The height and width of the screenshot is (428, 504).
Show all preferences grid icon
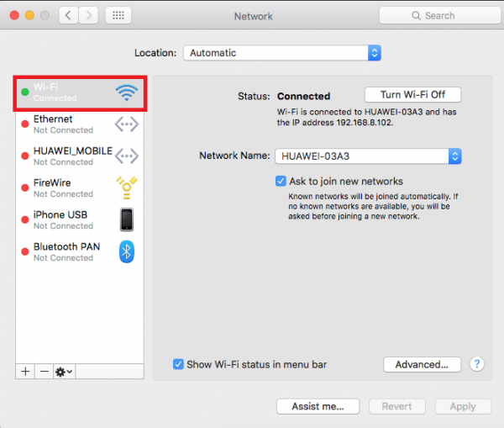[x=118, y=15]
